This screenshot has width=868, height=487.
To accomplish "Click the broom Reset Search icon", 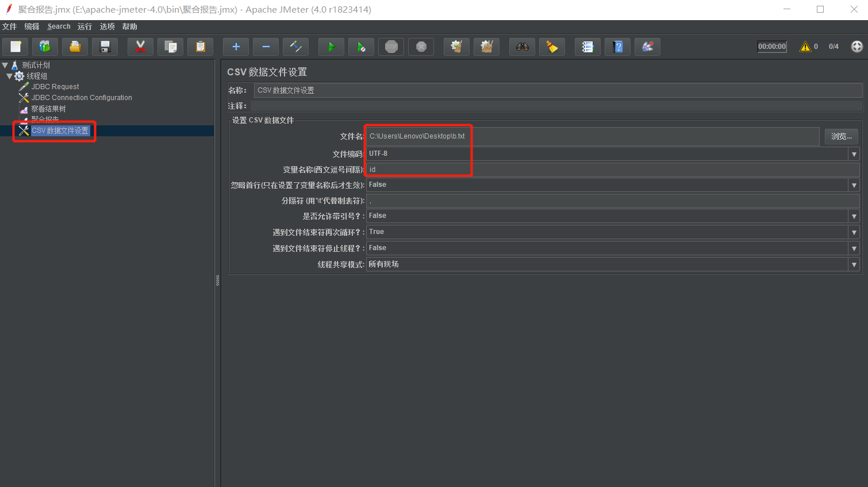I will click(552, 47).
